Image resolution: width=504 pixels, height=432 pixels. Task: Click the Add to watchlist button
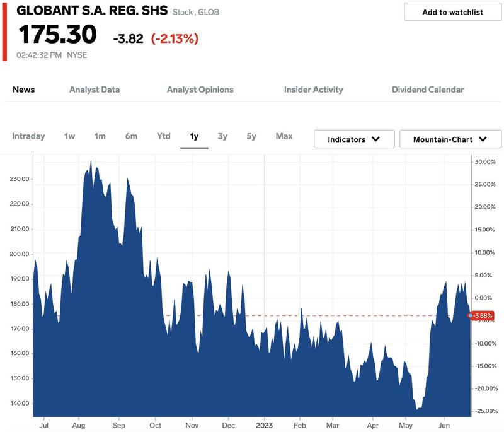coord(452,12)
